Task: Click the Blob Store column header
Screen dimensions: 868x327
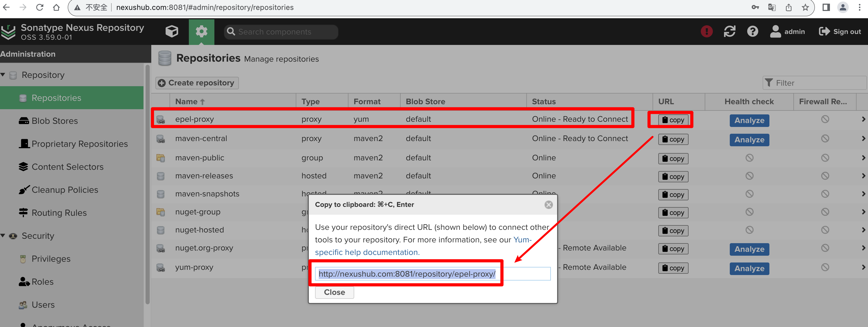Action: pyautogui.click(x=463, y=102)
